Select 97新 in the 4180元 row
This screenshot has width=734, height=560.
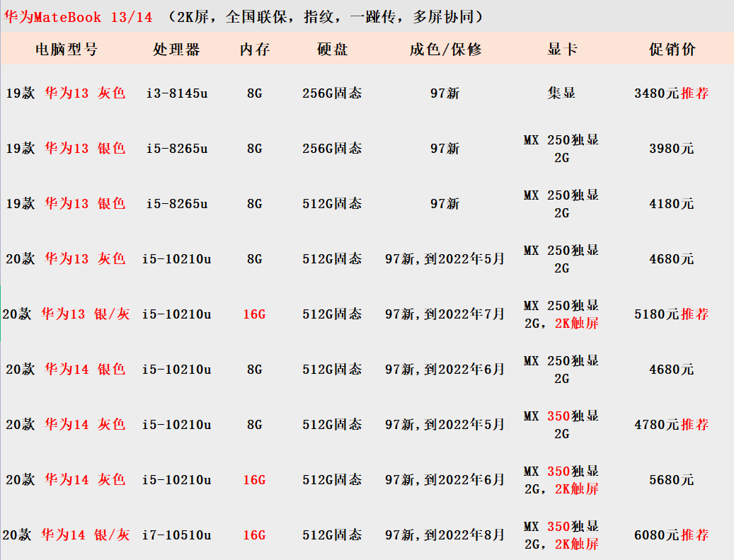coord(445,204)
